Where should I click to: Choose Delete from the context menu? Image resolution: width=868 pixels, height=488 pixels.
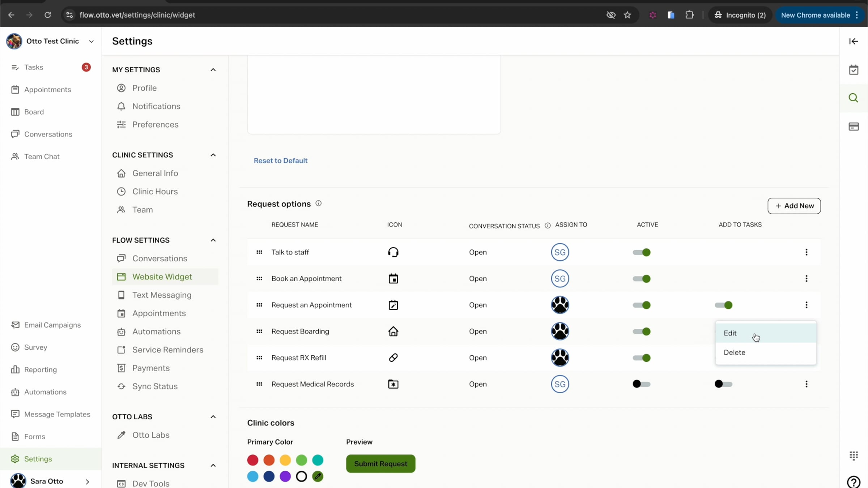click(766, 352)
